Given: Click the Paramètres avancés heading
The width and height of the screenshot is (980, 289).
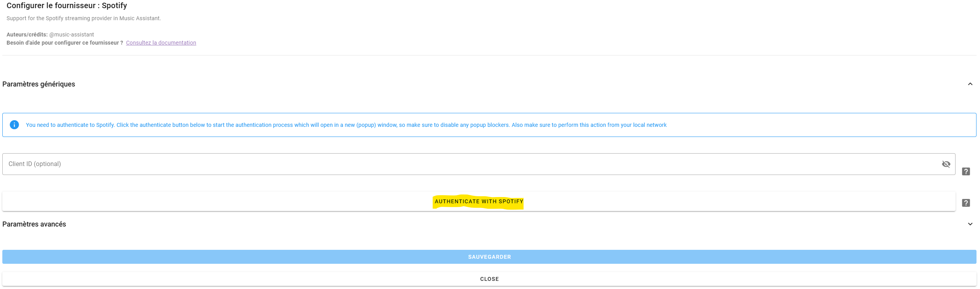Looking at the screenshot, I should click(34, 224).
